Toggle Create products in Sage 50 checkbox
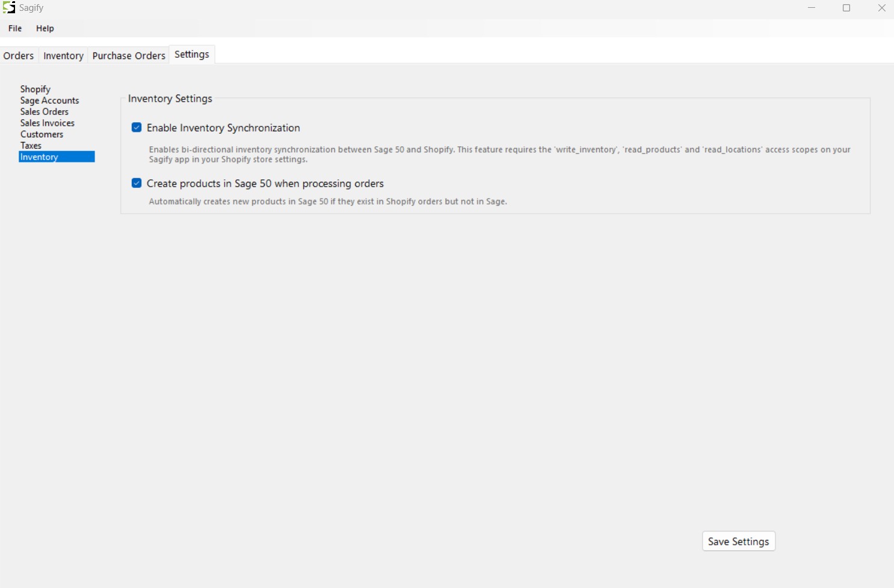The image size is (894, 588). click(x=137, y=183)
